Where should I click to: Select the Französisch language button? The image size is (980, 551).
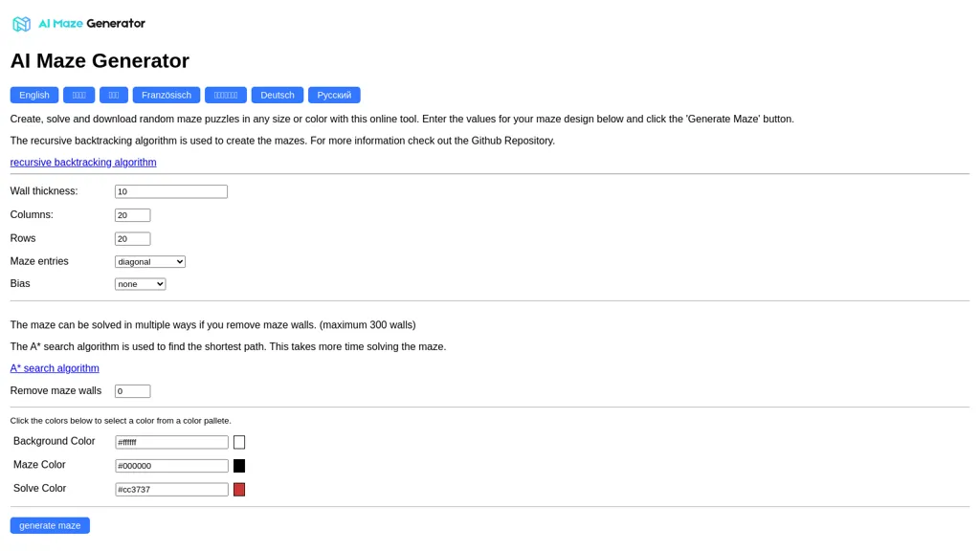point(167,95)
